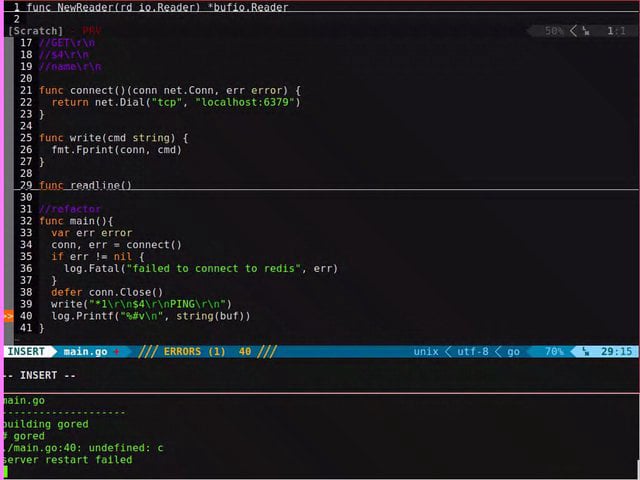Click the func connect() declaration line
Screen dimensions: 640x480
click(170, 90)
